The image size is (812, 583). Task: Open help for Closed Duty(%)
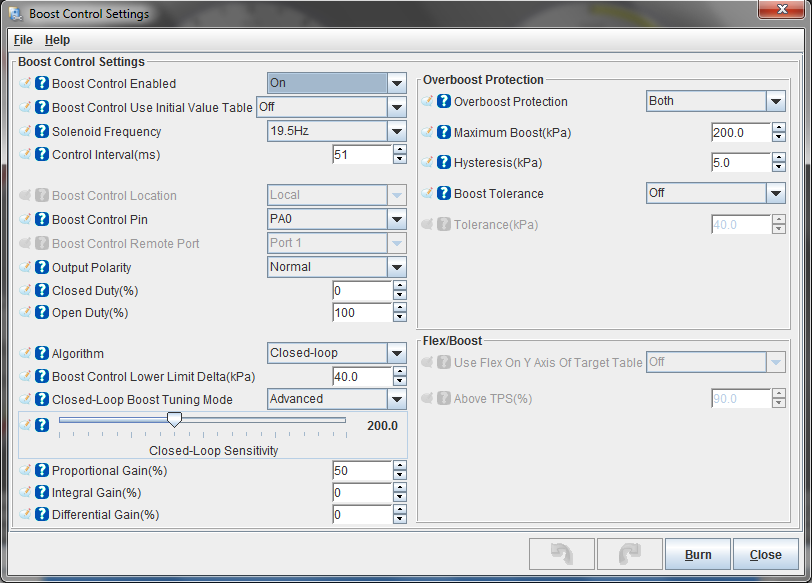tap(42, 290)
